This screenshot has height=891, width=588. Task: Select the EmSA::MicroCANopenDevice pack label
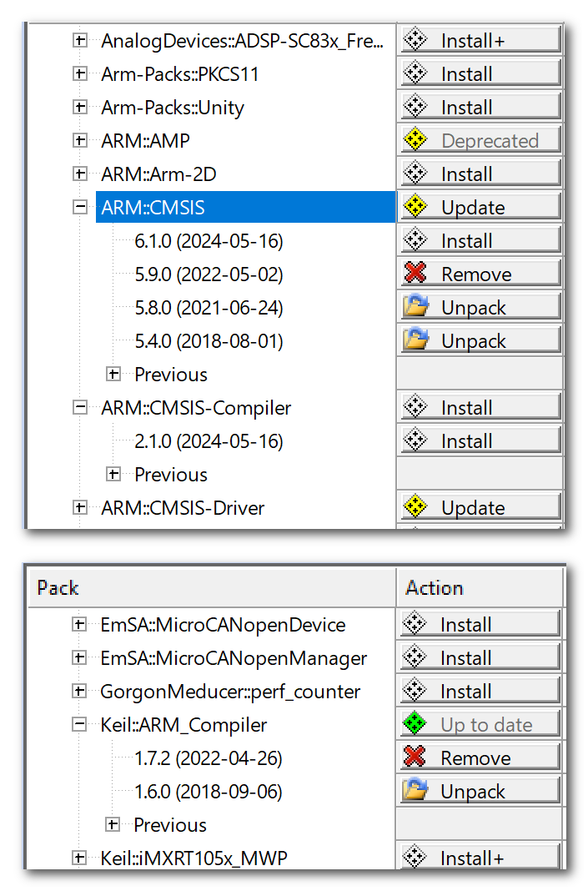coord(223,625)
